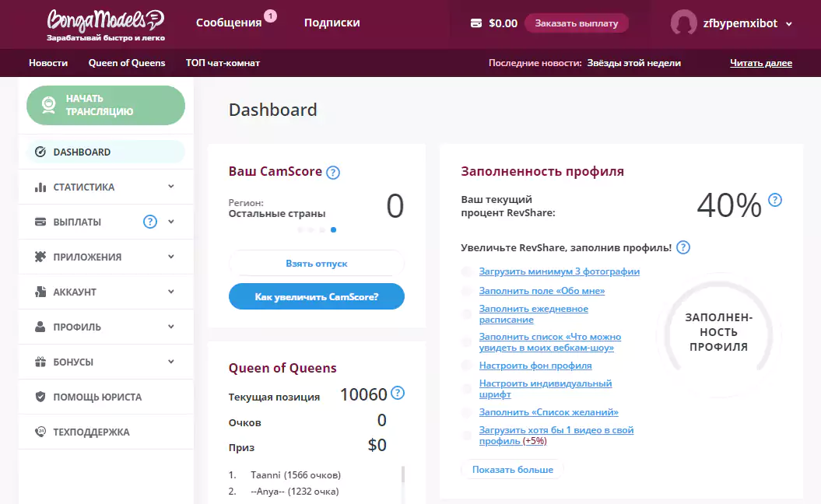
Task: Expand the ПРИЛОЖЕНИЯ section
Action: [x=171, y=257]
